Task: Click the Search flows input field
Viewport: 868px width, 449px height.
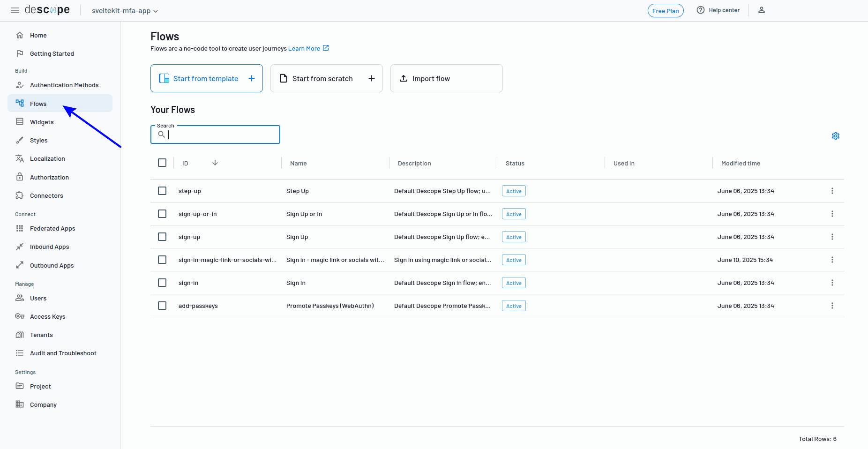Action: 221,135
